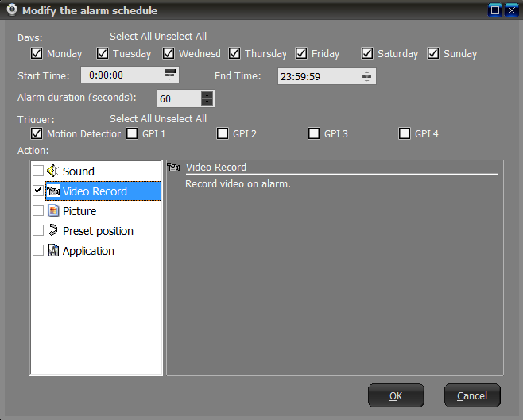The image size is (523, 420).
Task: Click Select All for Days
Action: [131, 36]
